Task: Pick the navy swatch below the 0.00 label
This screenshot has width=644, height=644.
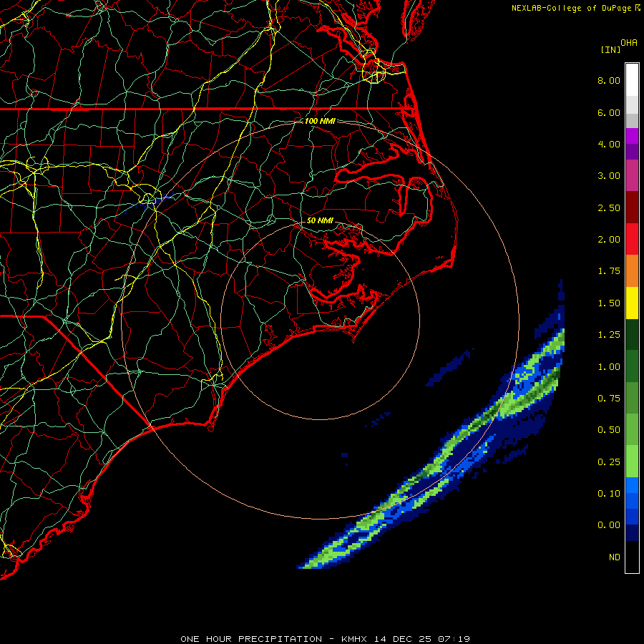Action: pyautogui.click(x=632, y=533)
